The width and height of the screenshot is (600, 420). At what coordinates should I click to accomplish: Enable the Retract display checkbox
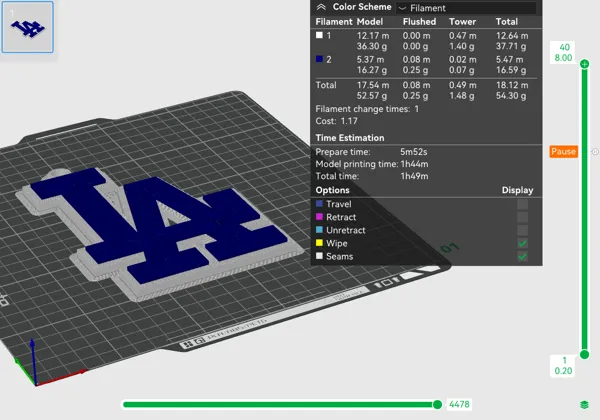click(x=522, y=217)
